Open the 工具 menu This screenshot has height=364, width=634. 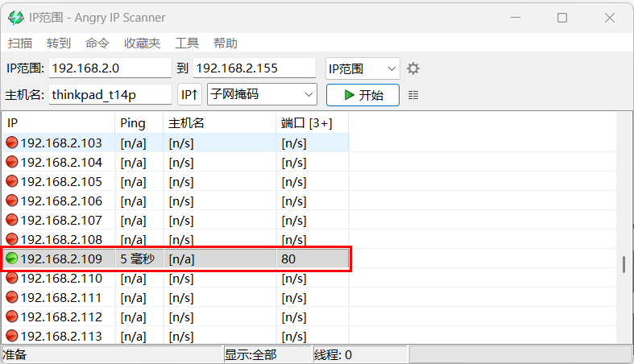point(187,43)
